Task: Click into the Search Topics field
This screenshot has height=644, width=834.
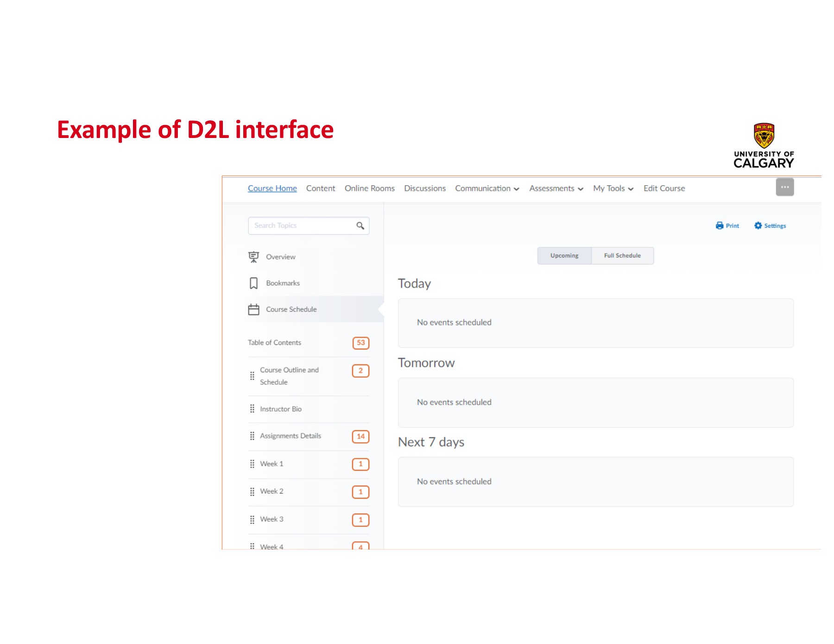Action: pos(301,226)
